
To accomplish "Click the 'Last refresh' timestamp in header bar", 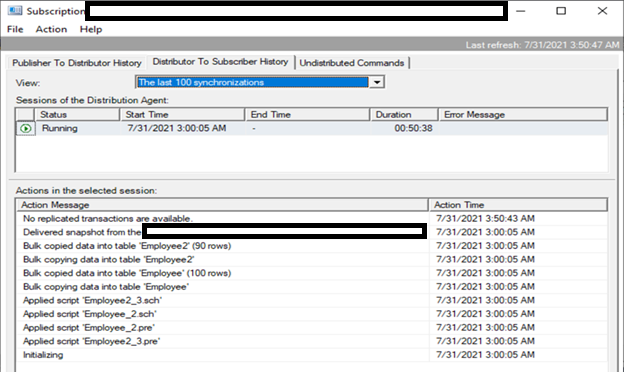I will pyautogui.click(x=542, y=45).
